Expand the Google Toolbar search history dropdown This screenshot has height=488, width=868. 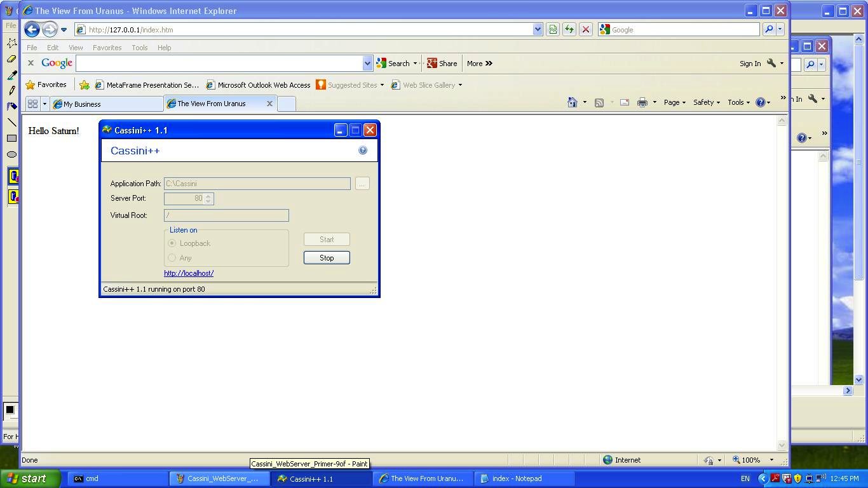pyautogui.click(x=367, y=63)
